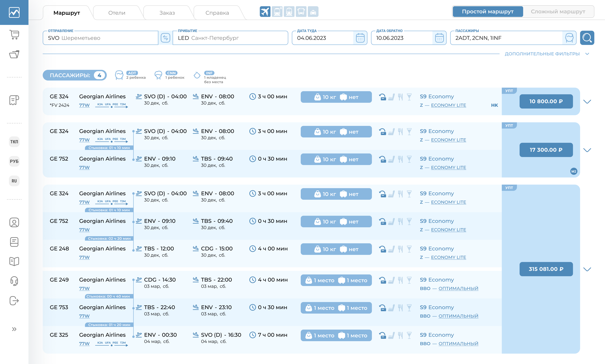Open the calendar for Дата туда
605x364 pixels.
point(360,38)
